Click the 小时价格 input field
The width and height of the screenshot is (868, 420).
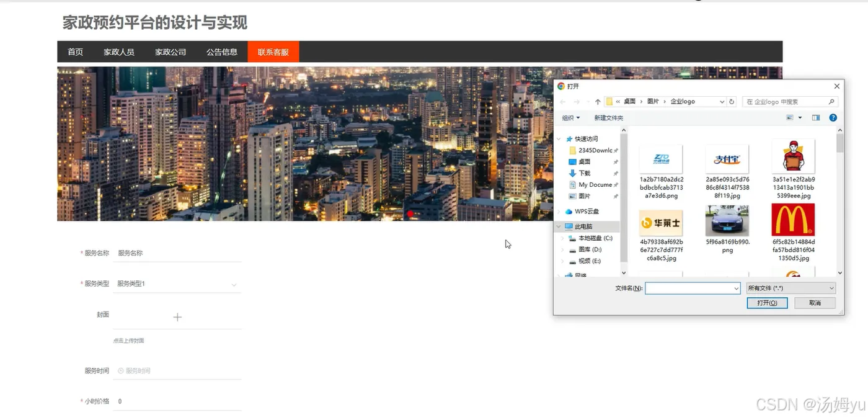[x=177, y=401]
